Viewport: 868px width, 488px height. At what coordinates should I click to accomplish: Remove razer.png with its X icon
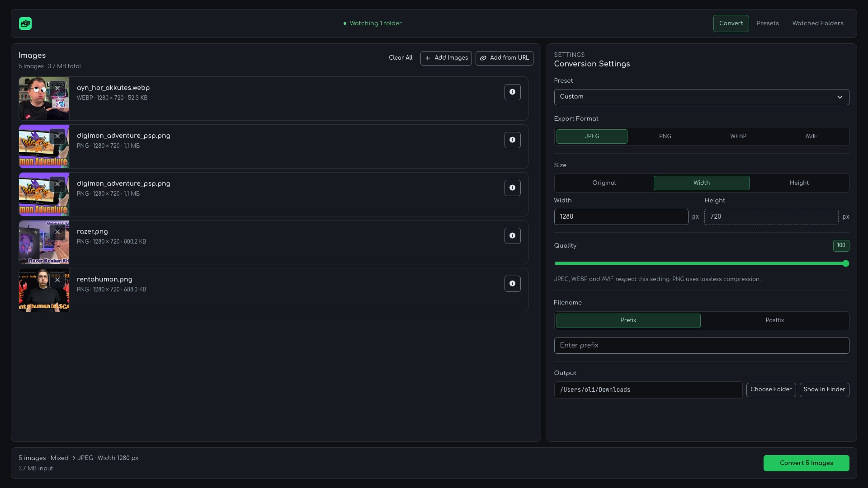(x=57, y=232)
